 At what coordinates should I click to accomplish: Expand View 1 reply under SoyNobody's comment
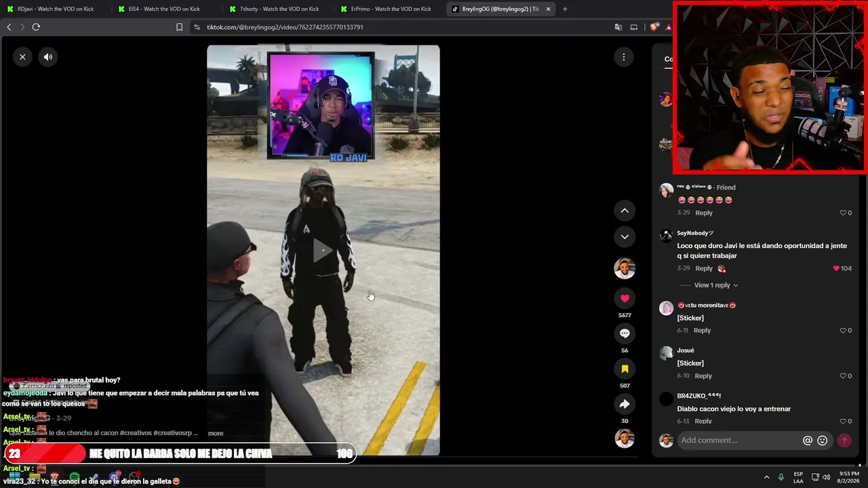pos(716,285)
